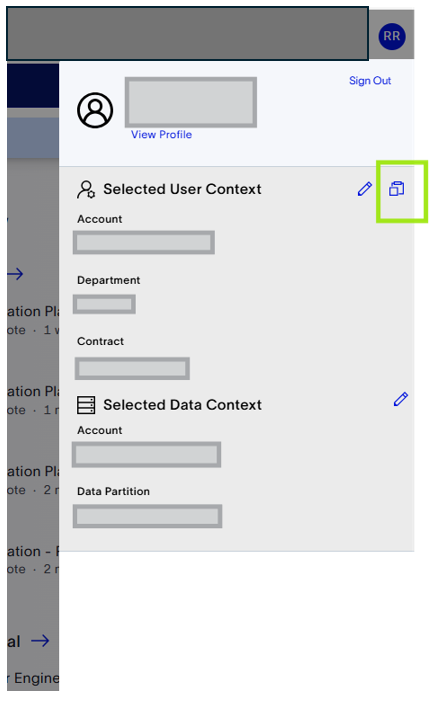The image size is (442, 703).
Task: Edit the Selected Data Context pencil
Action: coord(401,399)
